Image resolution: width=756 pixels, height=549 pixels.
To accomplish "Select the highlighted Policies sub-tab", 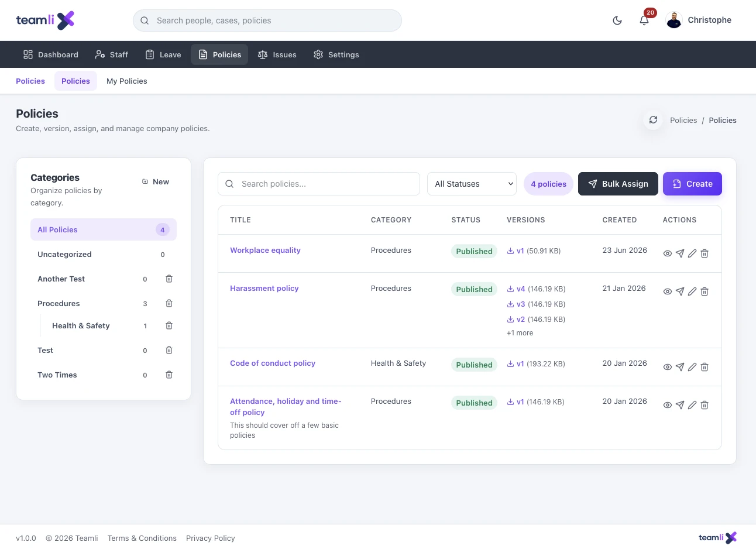I will click(75, 81).
